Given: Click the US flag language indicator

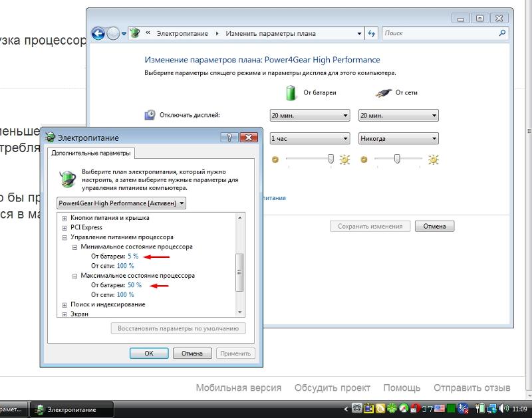Looking at the screenshot, I should coord(440,409).
